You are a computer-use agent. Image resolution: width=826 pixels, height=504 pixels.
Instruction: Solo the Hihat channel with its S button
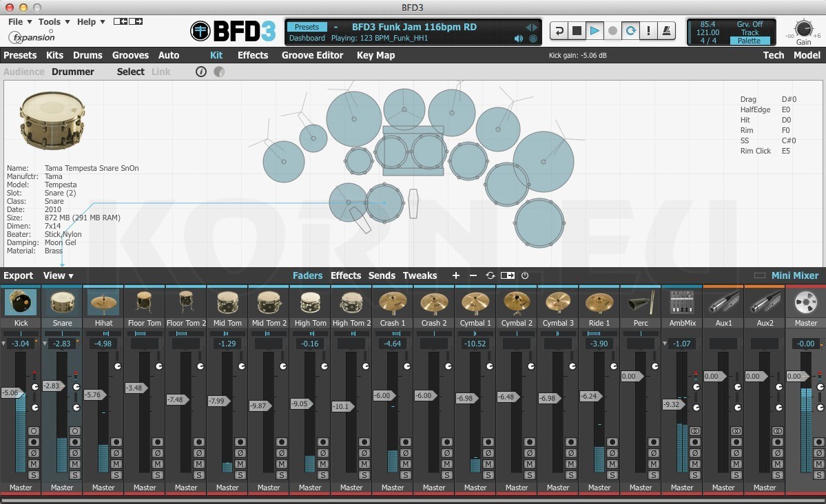(x=115, y=474)
